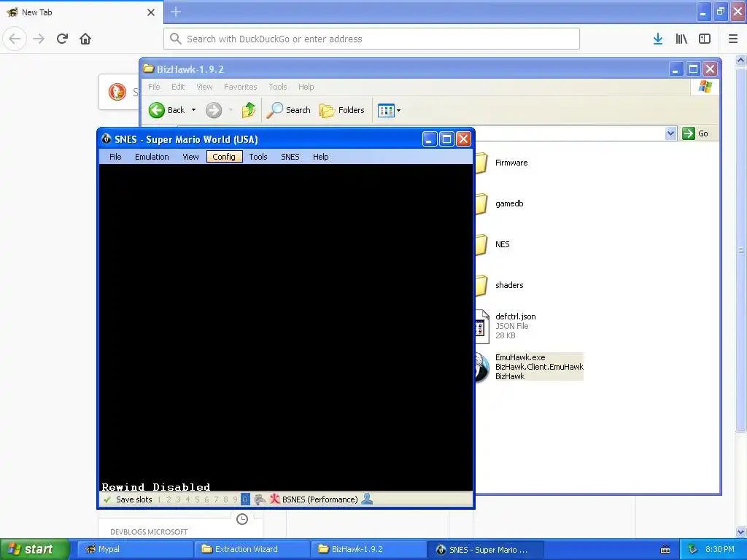Image resolution: width=747 pixels, height=560 pixels.
Task: Toggle browser sidebar icon
Action: pyautogui.click(x=705, y=39)
